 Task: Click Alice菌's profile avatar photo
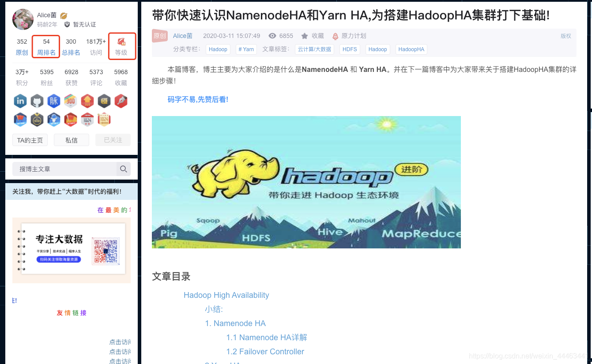point(23,19)
